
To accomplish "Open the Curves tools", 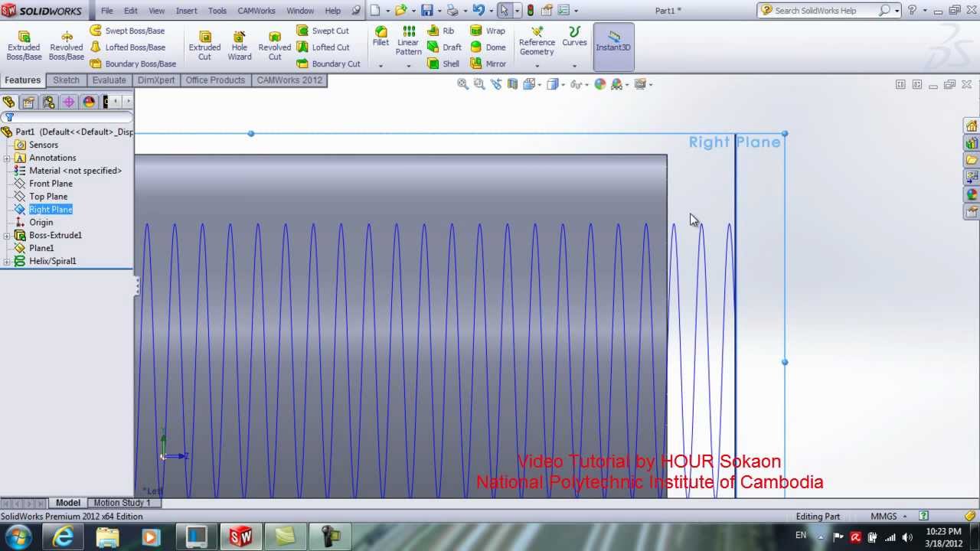I will (574, 37).
